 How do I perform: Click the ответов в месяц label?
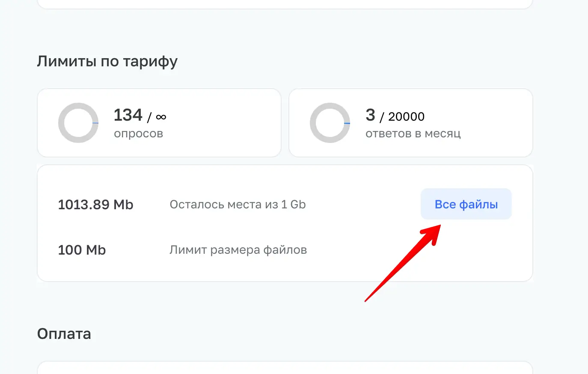413,134
